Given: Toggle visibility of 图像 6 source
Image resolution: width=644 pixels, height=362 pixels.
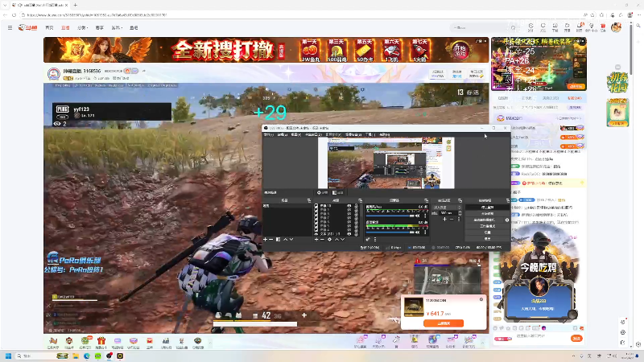Looking at the screenshot, I should pos(349,222).
